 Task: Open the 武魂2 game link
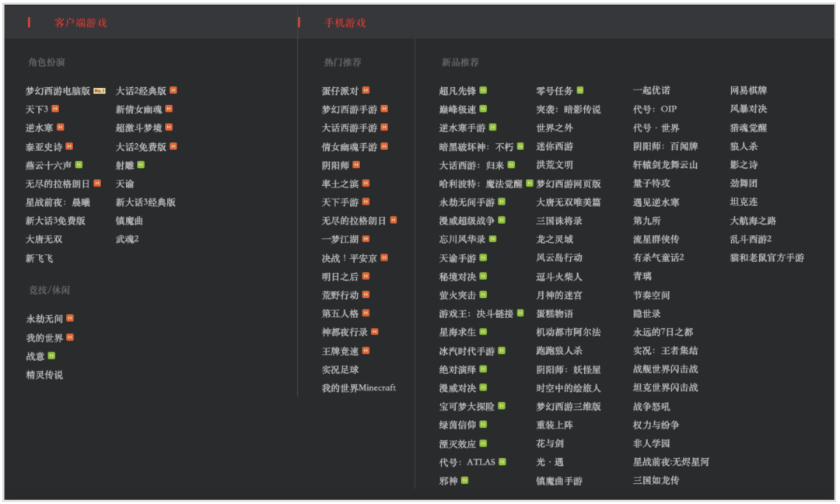(x=128, y=239)
